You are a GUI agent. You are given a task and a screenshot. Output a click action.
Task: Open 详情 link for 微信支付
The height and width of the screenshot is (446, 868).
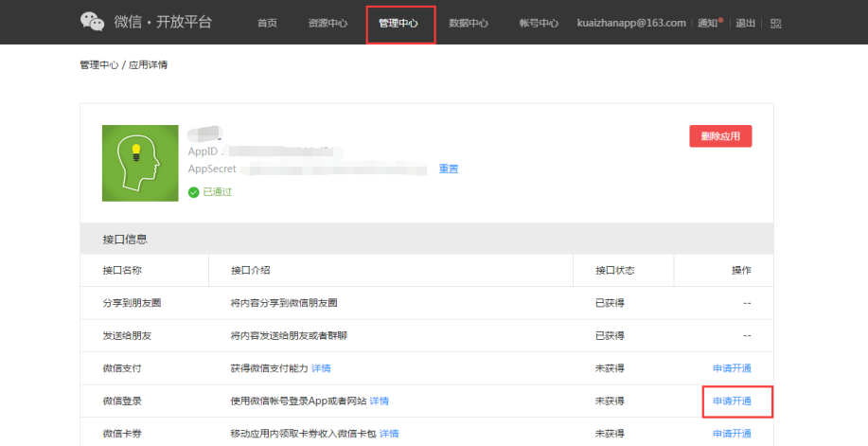[322, 368]
